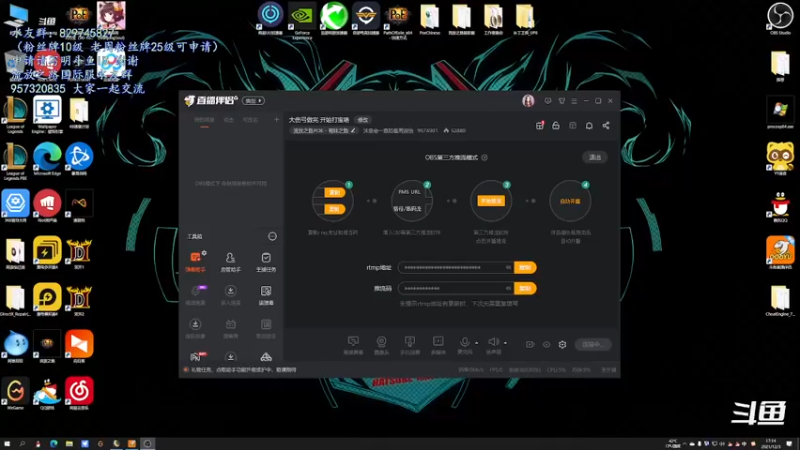
Task: Expand microphone options arrow
Action: (477, 343)
